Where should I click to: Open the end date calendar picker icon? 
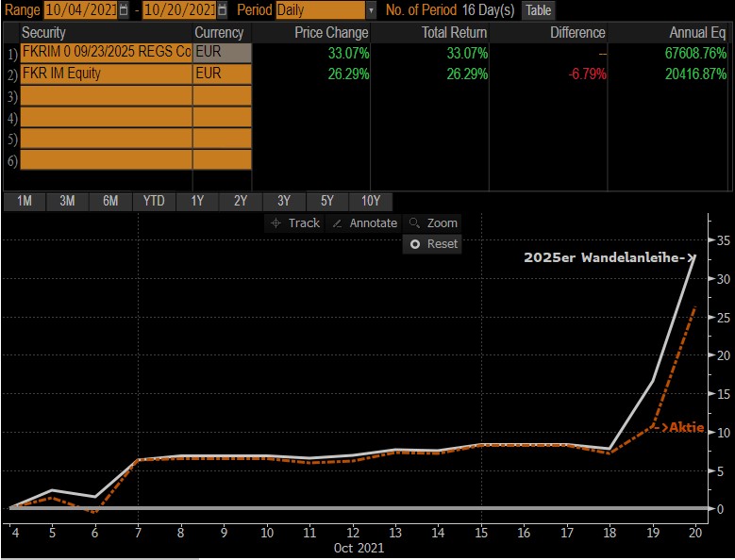tap(222, 9)
